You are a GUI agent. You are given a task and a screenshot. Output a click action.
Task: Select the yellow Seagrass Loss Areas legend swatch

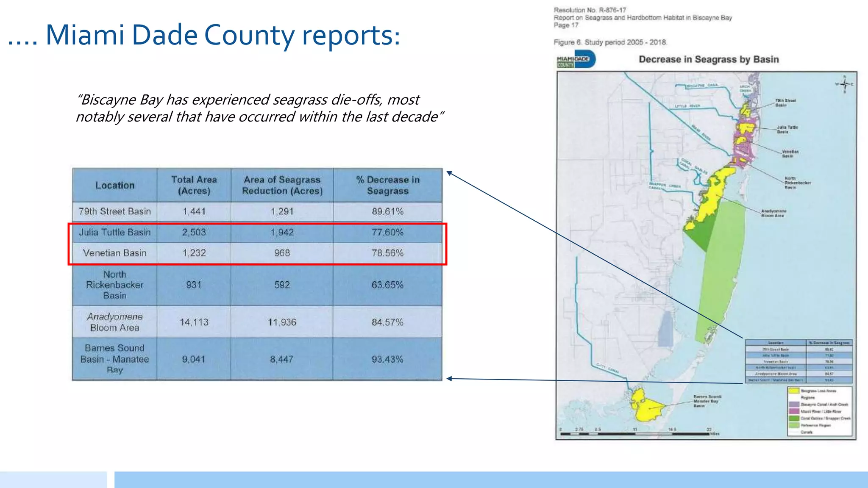pyautogui.click(x=794, y=391)
